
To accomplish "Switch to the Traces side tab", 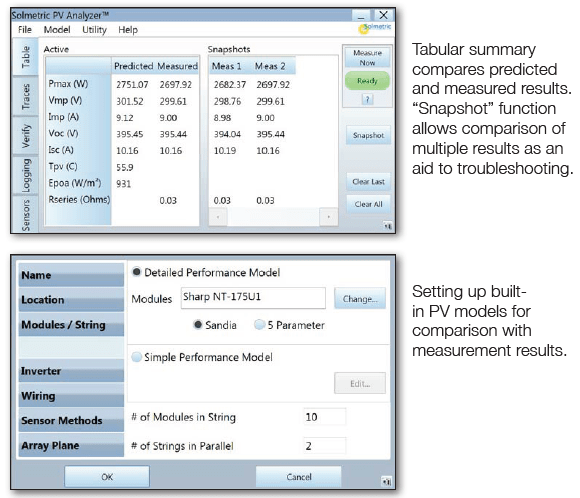I will click(x=26, y=97).
